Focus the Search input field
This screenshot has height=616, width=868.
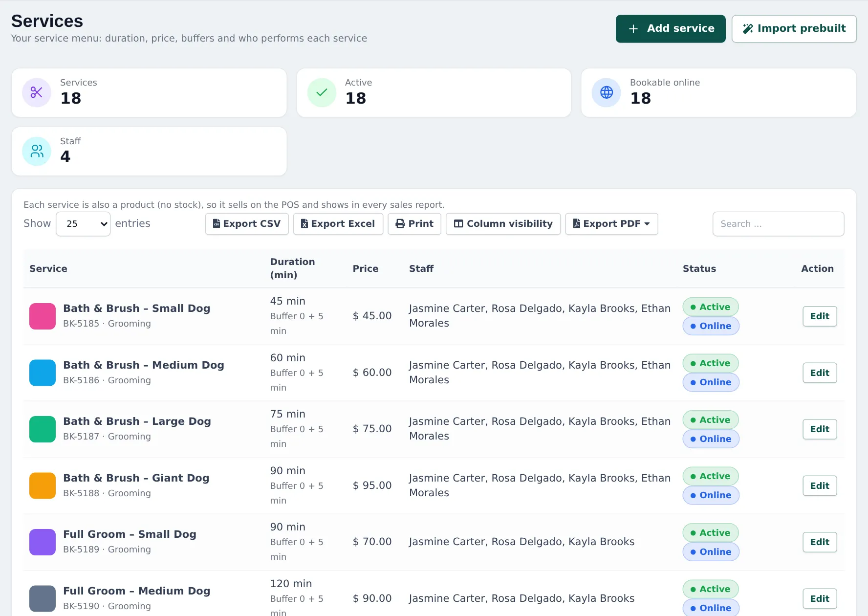(778, 224)
